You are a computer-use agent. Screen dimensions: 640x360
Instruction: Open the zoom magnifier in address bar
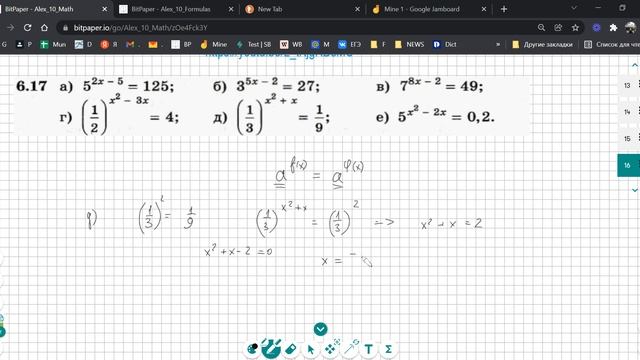pyautogui.click(x=541, y=28)
